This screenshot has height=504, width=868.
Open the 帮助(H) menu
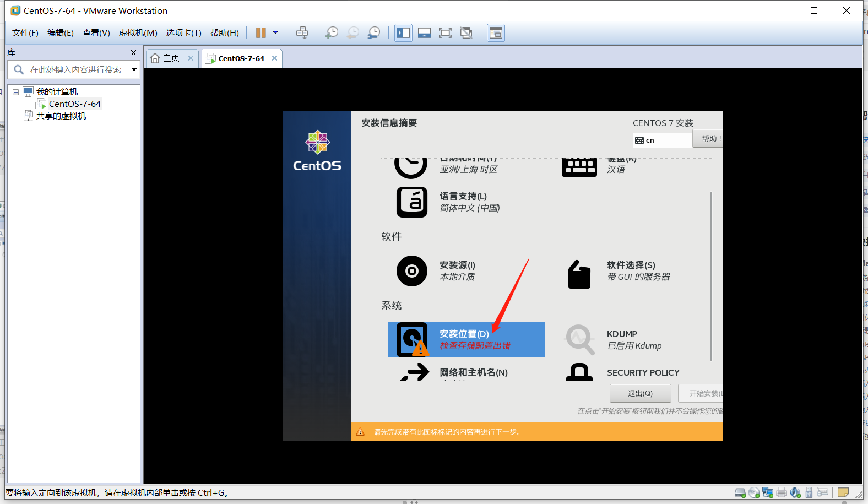coord(225,33)
